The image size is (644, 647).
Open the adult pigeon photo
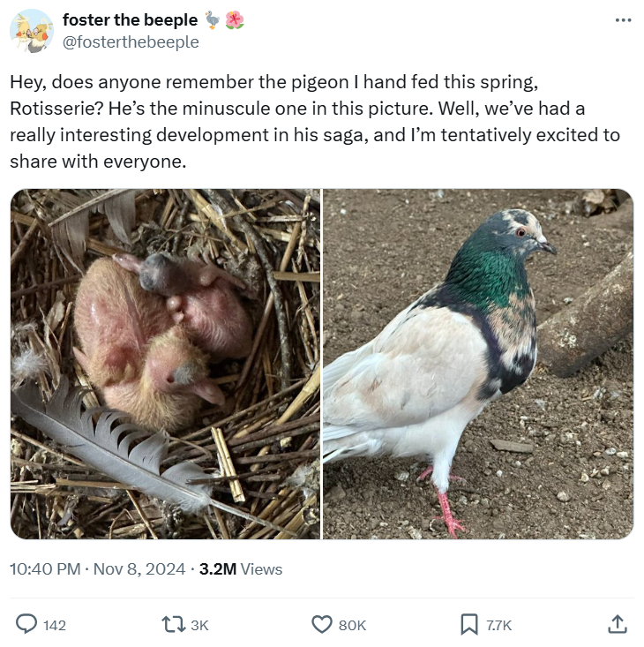coord(478,364)
